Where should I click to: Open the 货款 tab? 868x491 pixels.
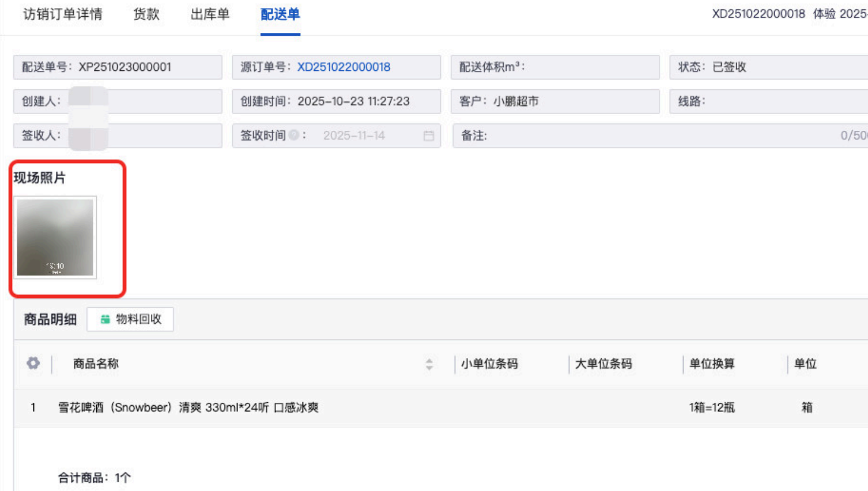pos(146,14)
